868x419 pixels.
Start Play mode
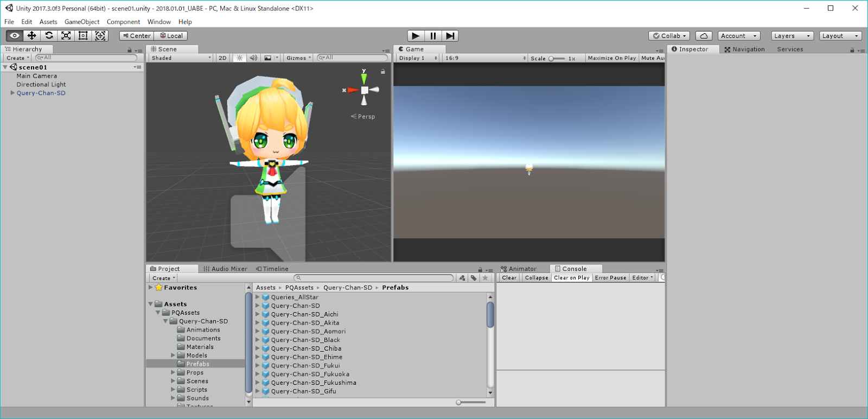click(x=416, y=36)
